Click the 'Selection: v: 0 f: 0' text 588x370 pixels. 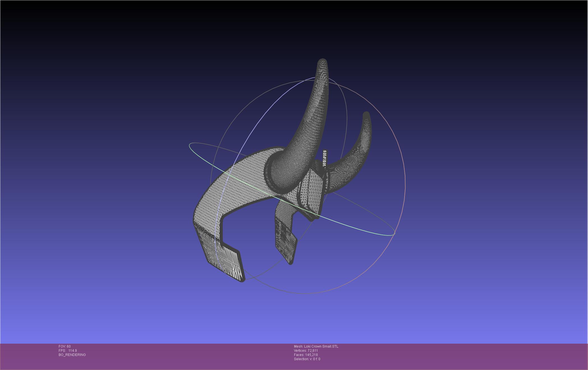click(x=307, y=359)
